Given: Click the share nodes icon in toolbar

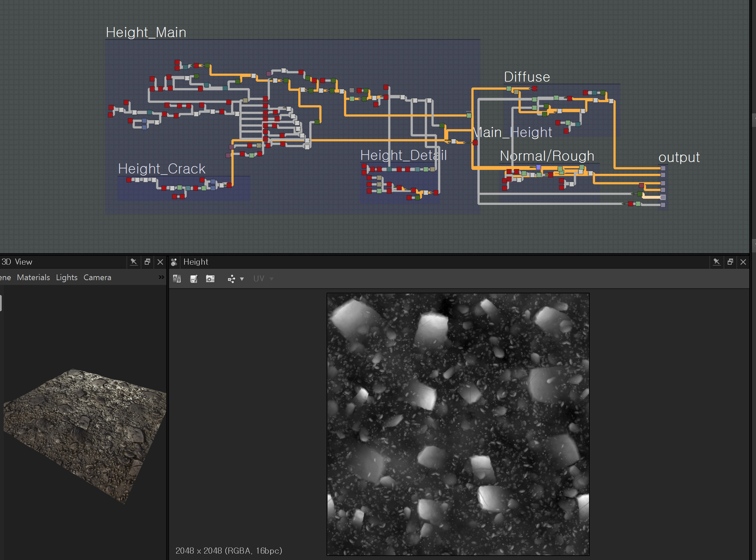Looking at the screenshot, I should coord(231,279).
